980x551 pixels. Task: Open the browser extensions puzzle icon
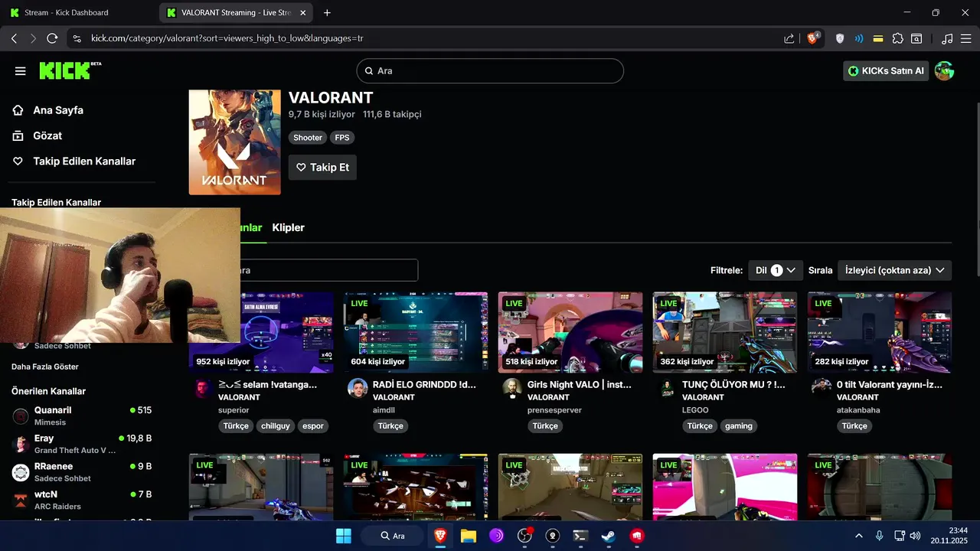tap(898, 38)
